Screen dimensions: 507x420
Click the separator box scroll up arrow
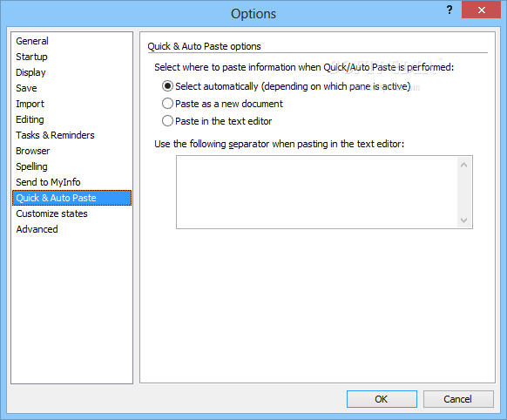[x=464, y=166]
